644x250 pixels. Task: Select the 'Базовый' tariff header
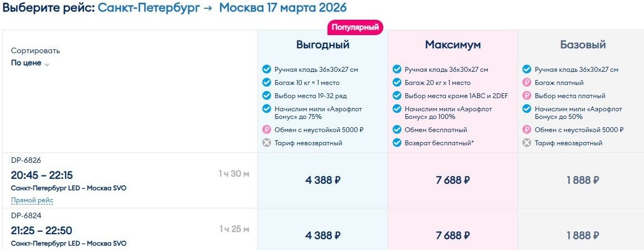pos(583,45)
